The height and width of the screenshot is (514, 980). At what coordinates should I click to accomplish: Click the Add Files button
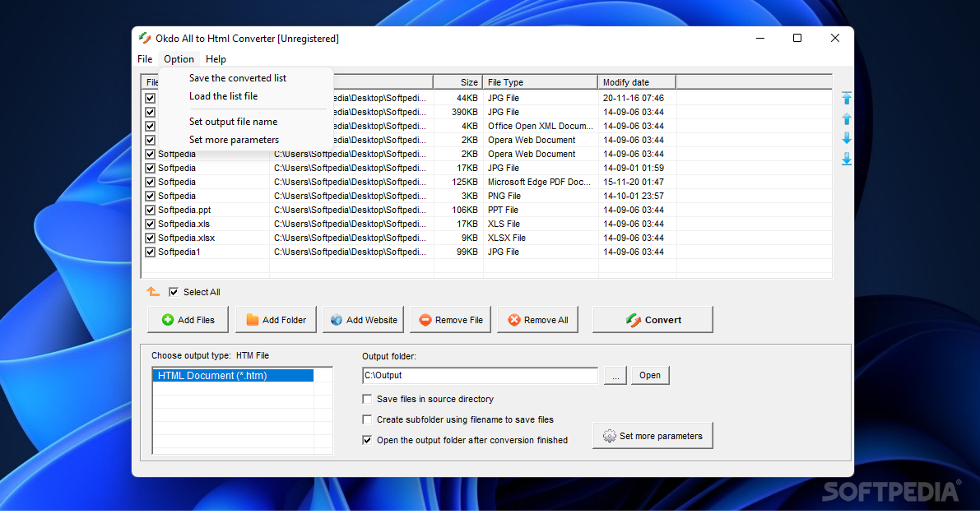point(188,320)
